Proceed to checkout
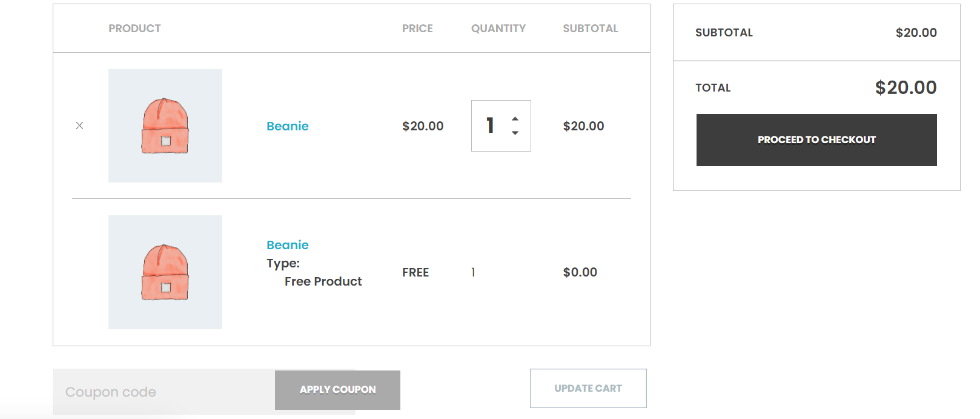 [x=816, y=140]
